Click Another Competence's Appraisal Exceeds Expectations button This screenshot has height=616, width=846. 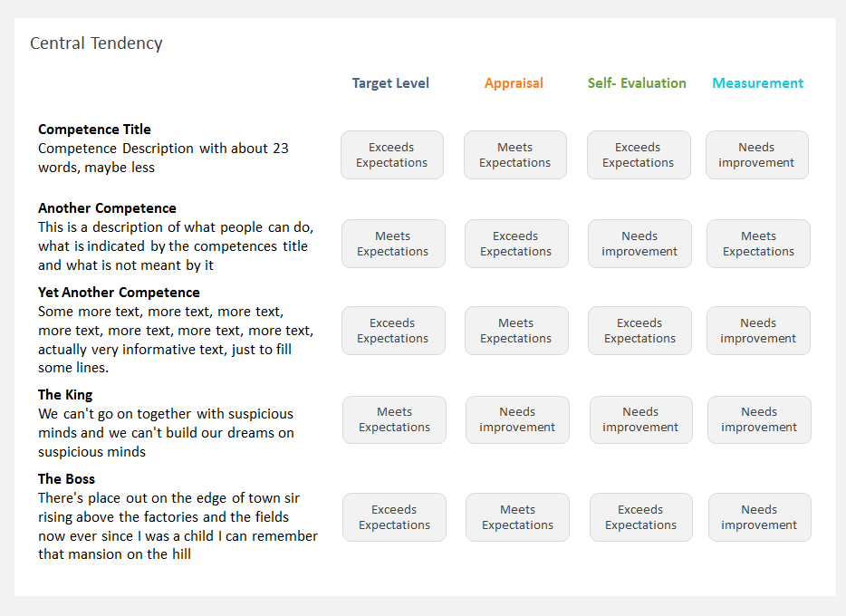click(516, 244)
